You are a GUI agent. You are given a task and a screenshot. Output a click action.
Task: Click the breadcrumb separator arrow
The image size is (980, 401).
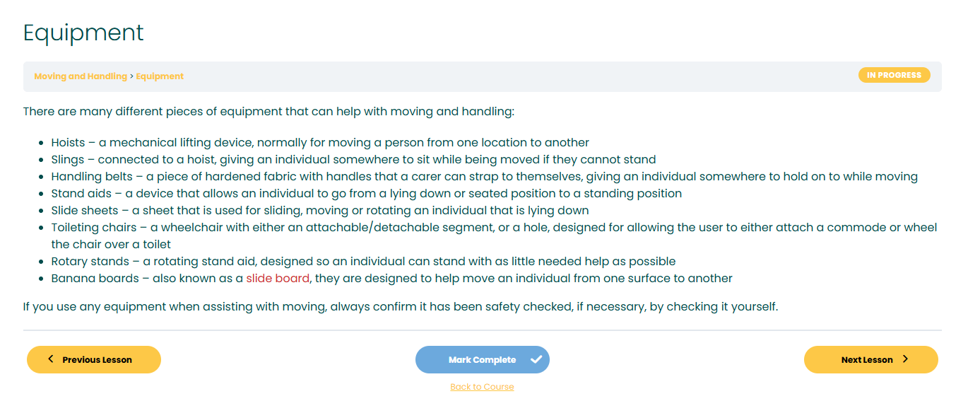point(131,76)
